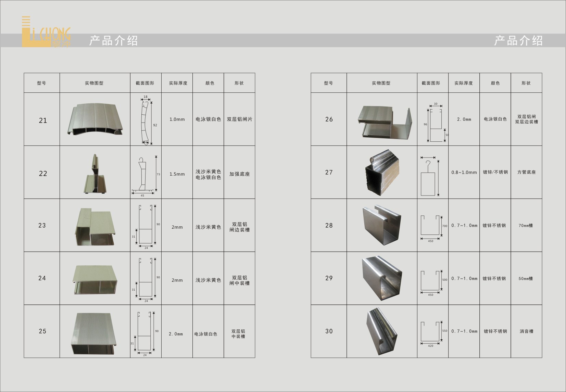Open the hook-shaped cross-section for model 27
Viewport: 566px width, 392px height.
429,177
